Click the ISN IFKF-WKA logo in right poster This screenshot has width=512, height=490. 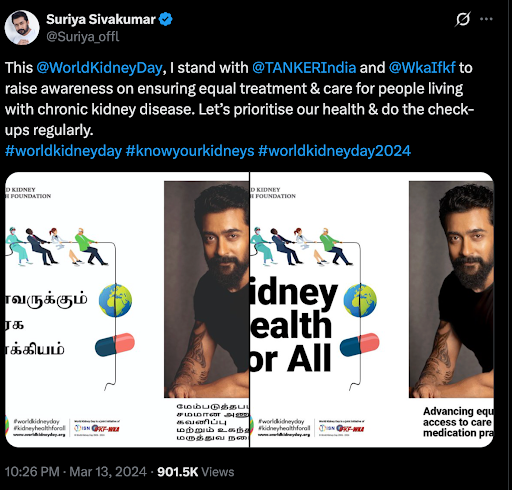342,428
